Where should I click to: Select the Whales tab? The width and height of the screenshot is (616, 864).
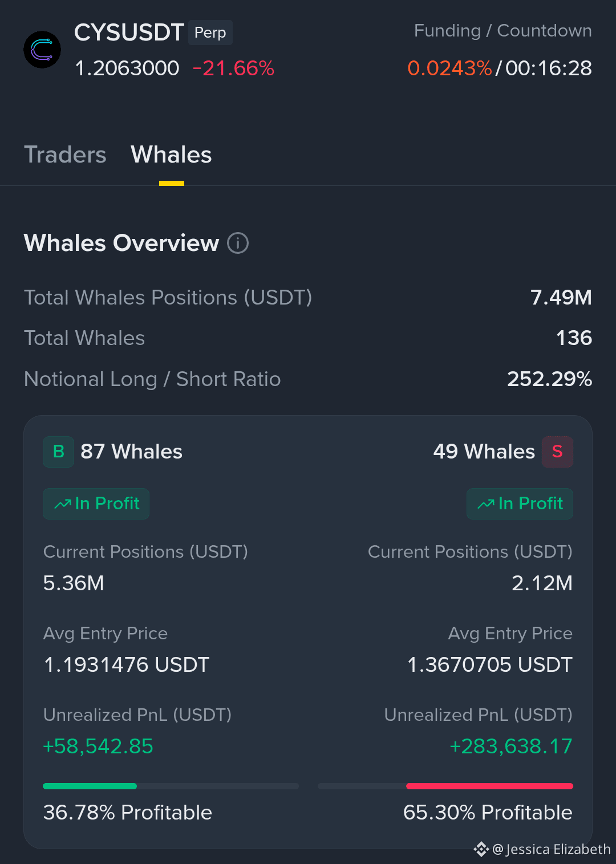point(171,155)
